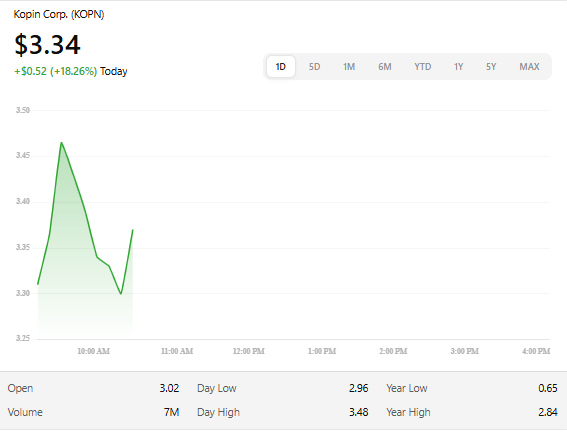Click the Open value 3.02
This screenshot has height=433, width=567.
click(x=169, y=388)
